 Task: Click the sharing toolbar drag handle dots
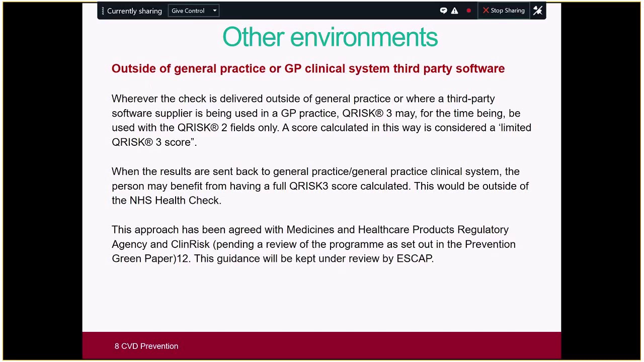click(103, 11)
